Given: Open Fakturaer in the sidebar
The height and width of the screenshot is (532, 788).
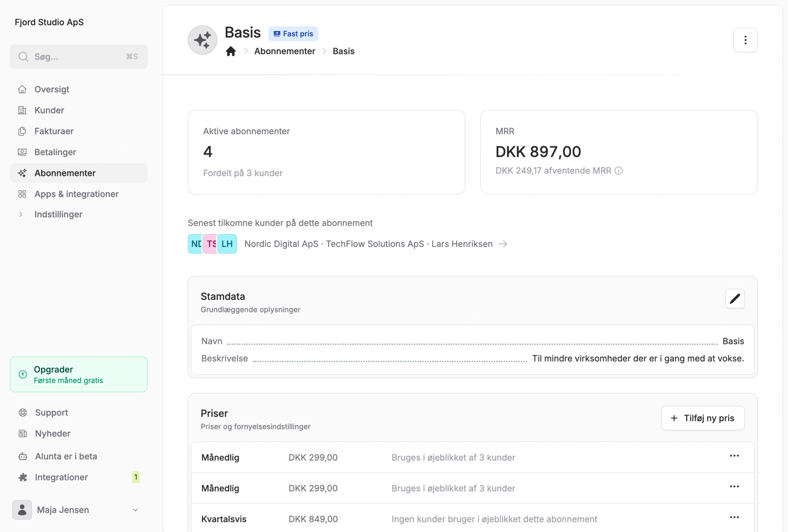Looking at the screenshot, I should 79,131.
